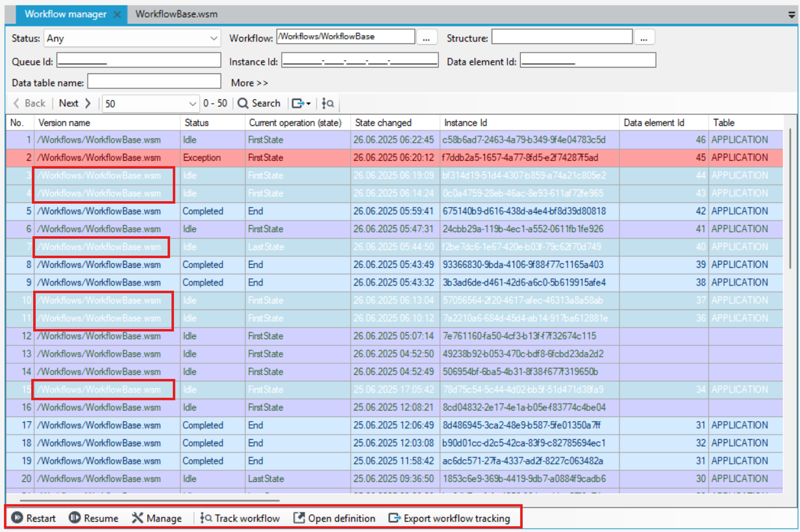Click the Queue Id input field
Image resolution: width=800 pixels, height=532 pixels.
[138, 61]
